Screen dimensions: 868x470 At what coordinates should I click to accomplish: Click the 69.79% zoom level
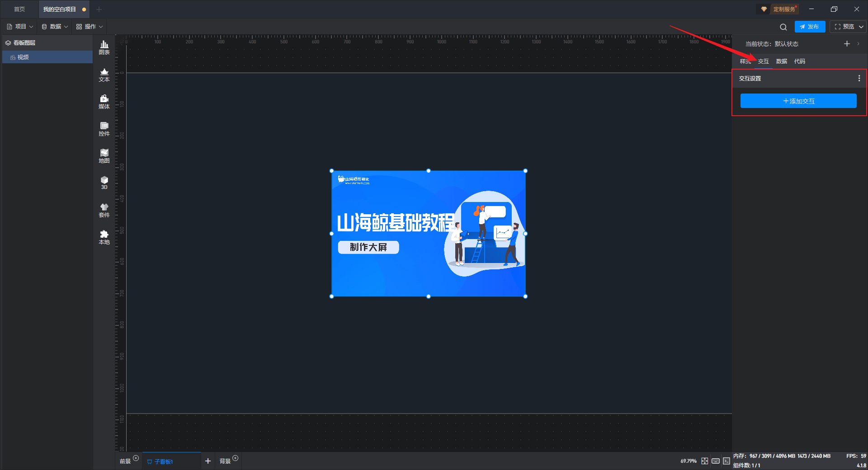(689, 461)
